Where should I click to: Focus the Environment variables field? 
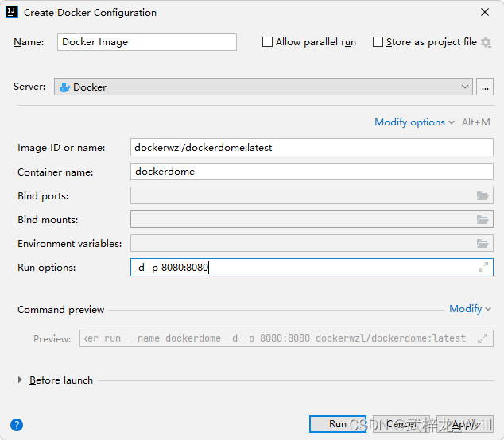(x=312, y=244)
